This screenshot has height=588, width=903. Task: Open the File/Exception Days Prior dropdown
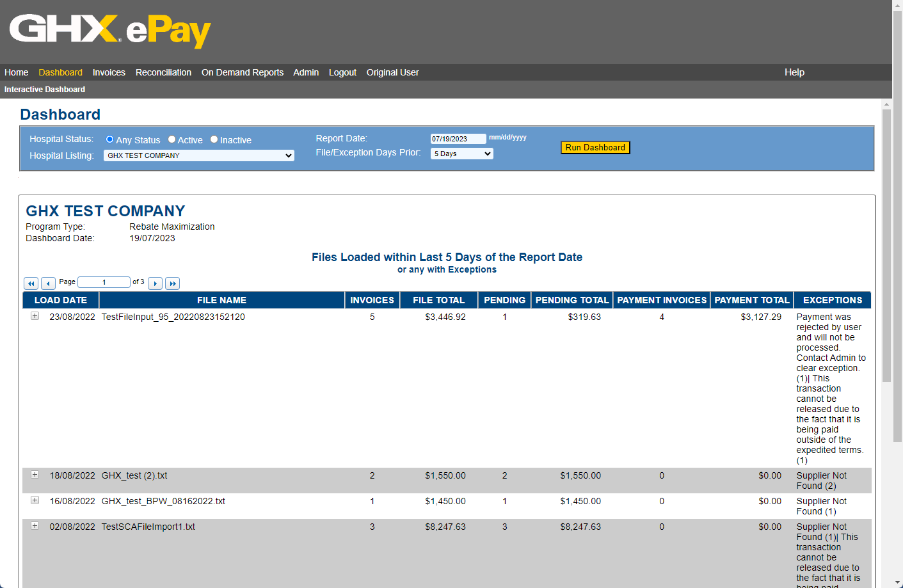tap(461, 154)
